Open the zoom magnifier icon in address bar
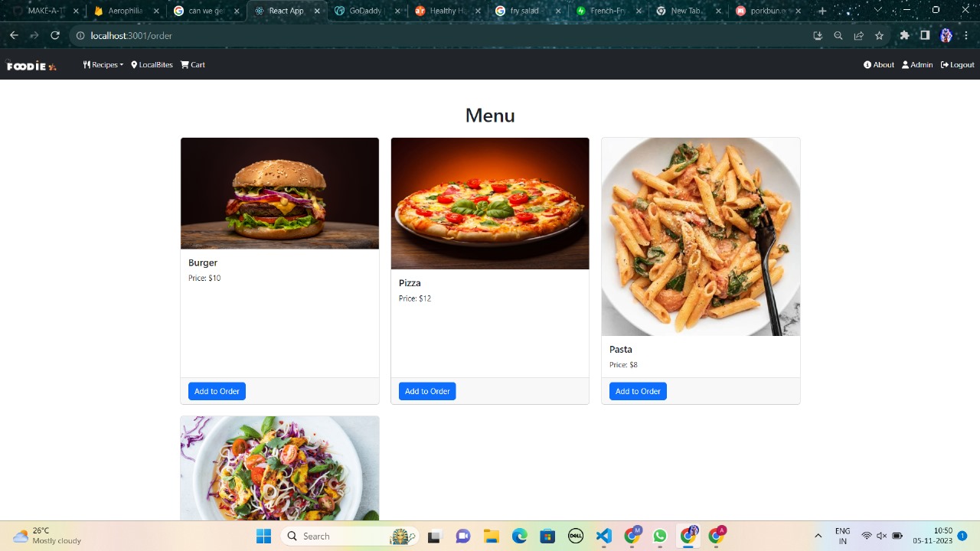 (x=838, y=36)
